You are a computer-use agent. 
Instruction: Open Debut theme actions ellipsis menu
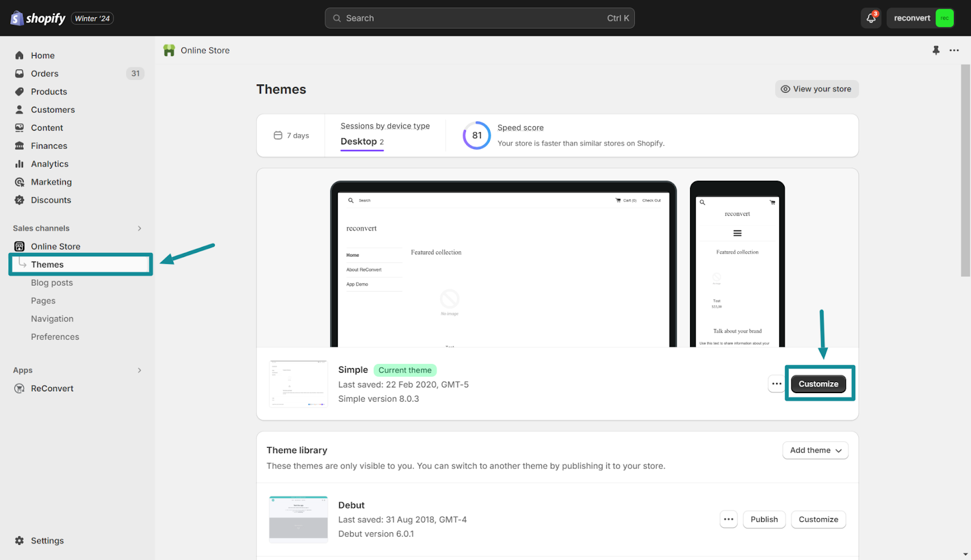[729, 519]
